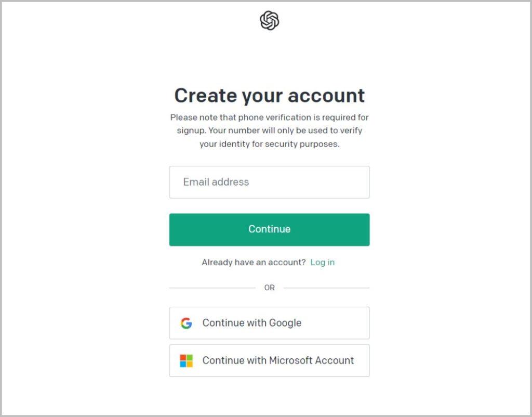This screenshot has height=417, width=532.
Task: Focus the Email address input field
Action: point(270,182)
